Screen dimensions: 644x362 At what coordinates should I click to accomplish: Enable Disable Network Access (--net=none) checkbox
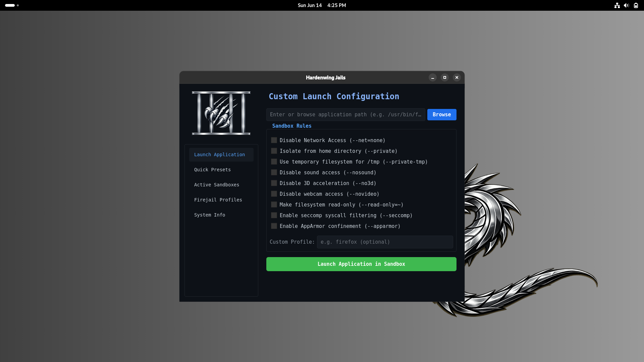coord(274,140)
